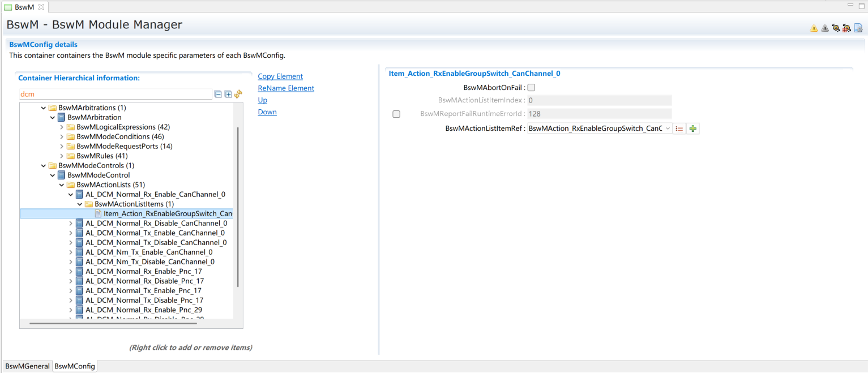
Task: Expand all tree nodes with plus icon
Action: pos(228,95)
